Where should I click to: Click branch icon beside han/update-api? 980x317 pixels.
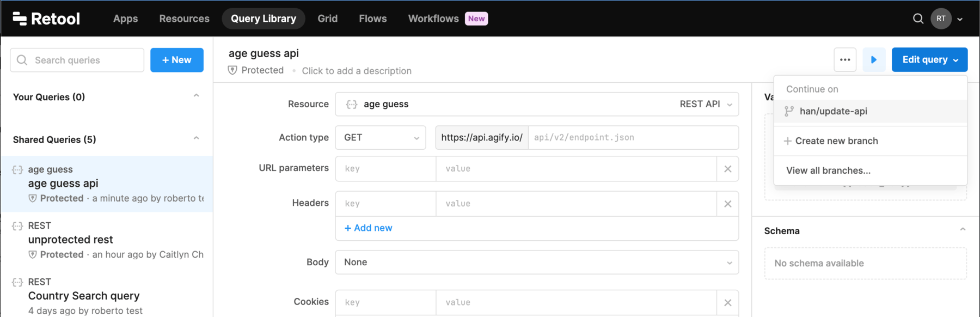tap(789, 111)
